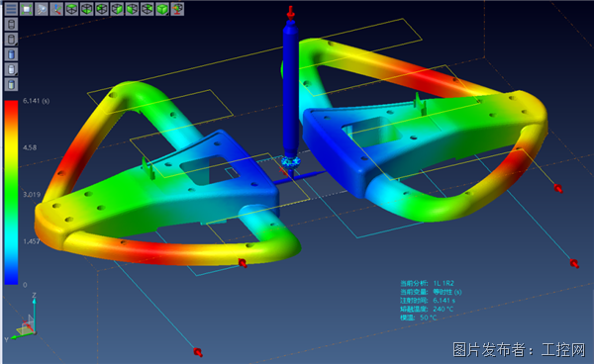Click the fit-to-window zoom icon
Viewport: 594px width, 364px height.
tap(26, 9)
